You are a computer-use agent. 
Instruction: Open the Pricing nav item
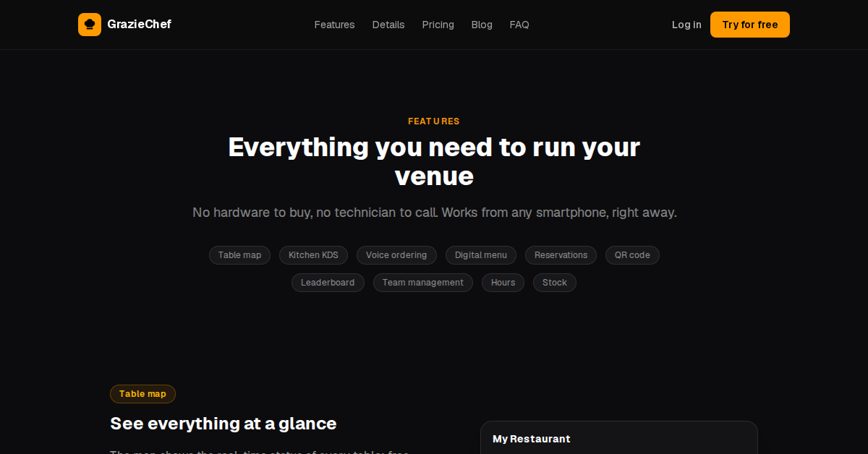point(438,25)
